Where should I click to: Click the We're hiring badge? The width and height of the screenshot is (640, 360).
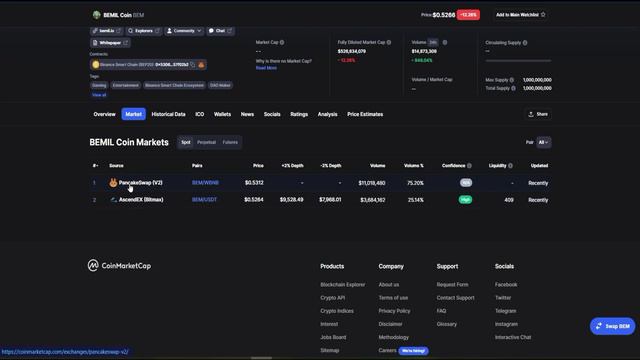[x=413, y=351]
